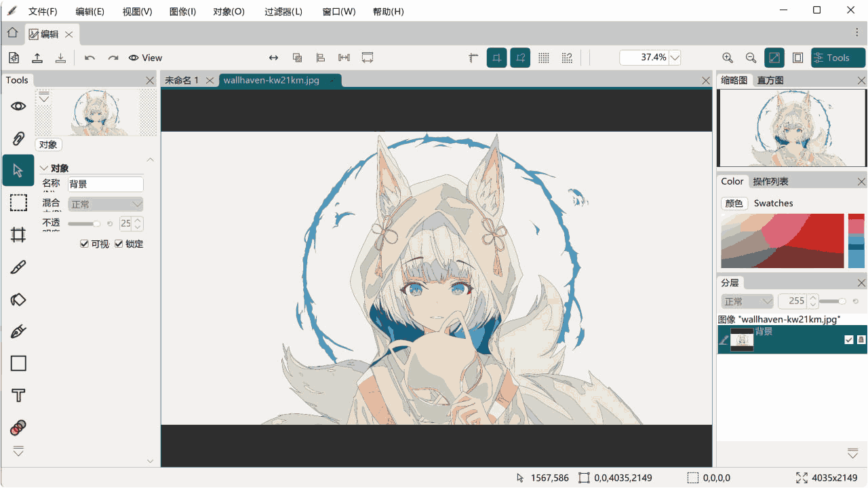Select the crop tool
Viewport: 868px width, 488px height.
tap(18, 235)
